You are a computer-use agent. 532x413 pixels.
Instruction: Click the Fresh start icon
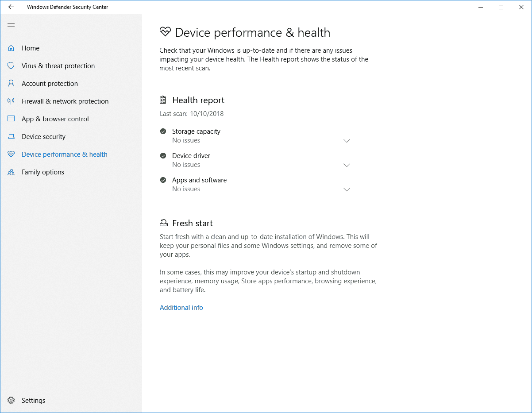click(x=164, y=223)
